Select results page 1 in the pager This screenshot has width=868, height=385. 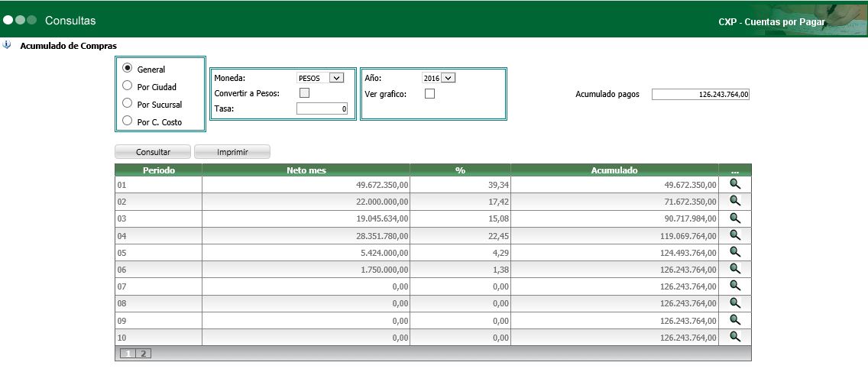tap(128, 354)
